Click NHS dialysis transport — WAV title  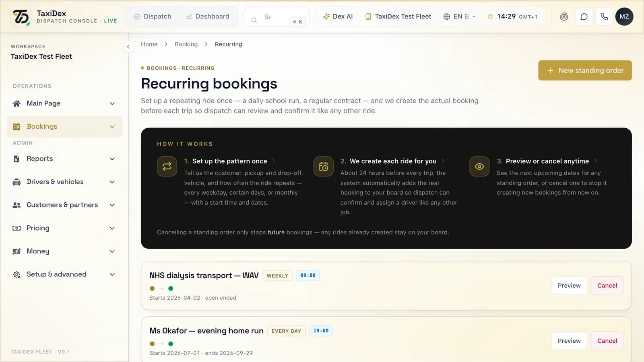coord(204,276)
